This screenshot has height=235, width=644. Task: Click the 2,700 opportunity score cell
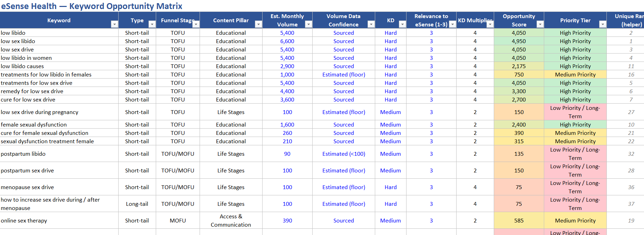519,99
